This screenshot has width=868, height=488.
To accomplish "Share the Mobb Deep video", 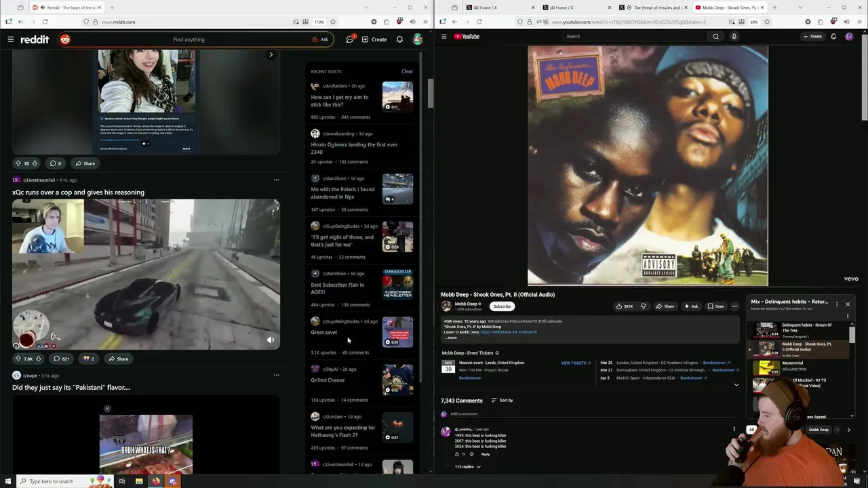I will click(x=665, y=306).
